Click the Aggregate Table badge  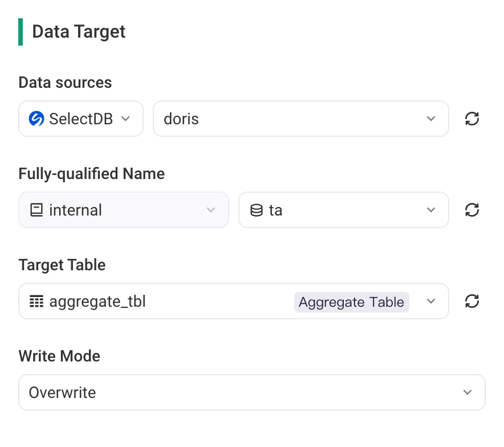click(x=351, y=302)
